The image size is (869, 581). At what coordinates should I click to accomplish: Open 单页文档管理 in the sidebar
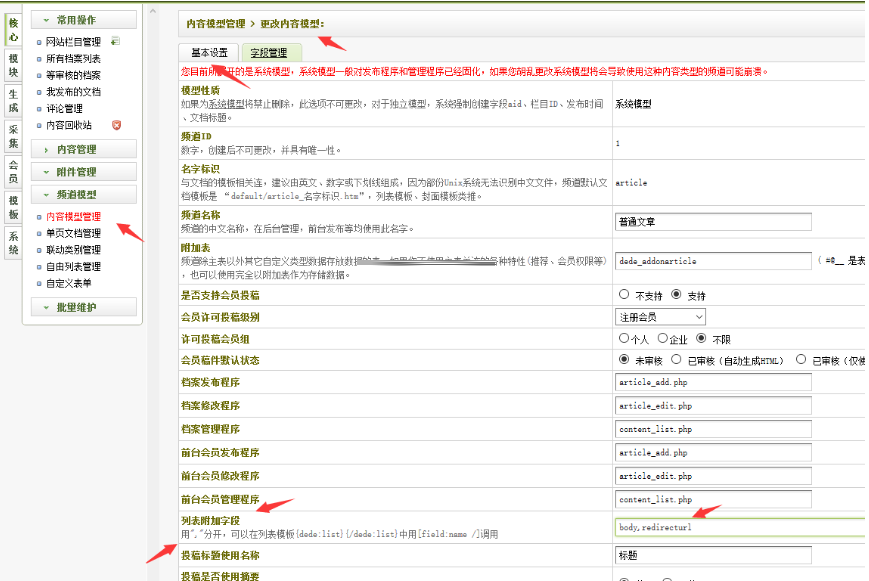(x=73, y=233)
